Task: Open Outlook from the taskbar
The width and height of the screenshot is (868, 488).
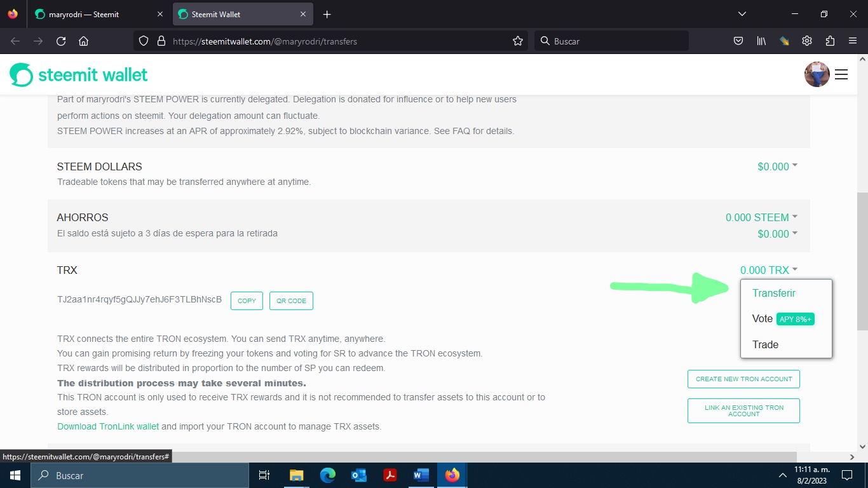Action: [x=358, y=475]
